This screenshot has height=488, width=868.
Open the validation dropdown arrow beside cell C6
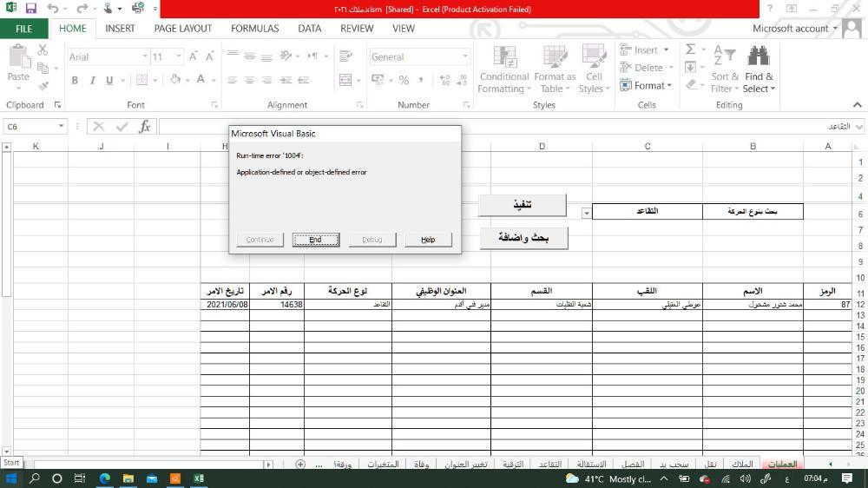pos(586,213)
